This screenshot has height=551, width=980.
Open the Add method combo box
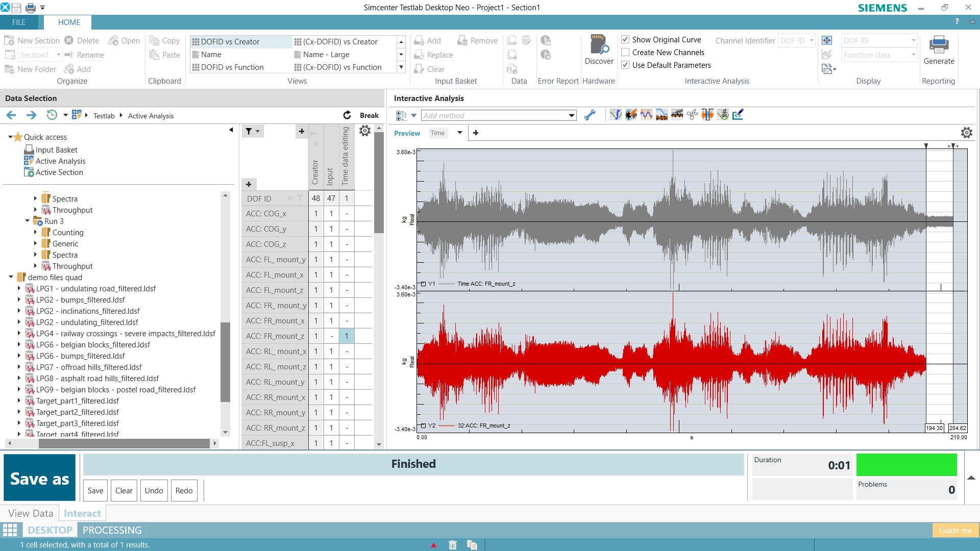(499, 116)
